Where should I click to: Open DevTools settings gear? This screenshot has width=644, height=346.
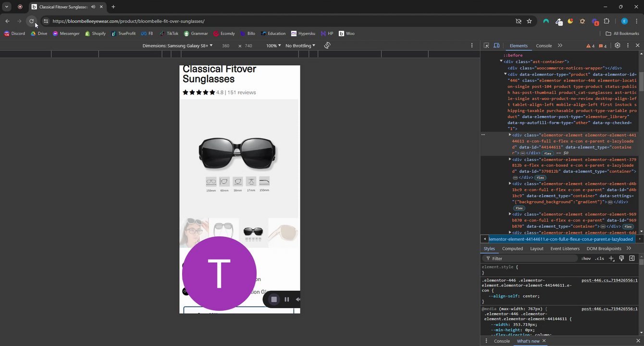pyautogui.click(x=618, y=46)
